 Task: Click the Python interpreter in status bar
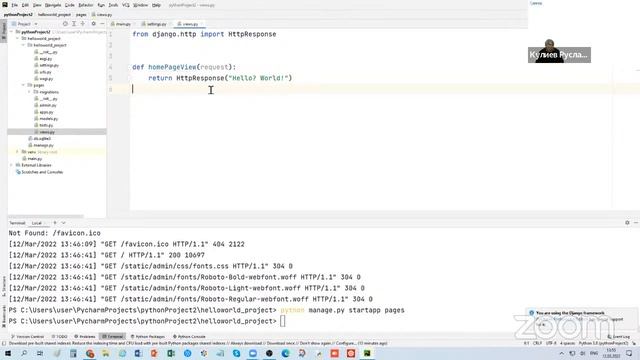pyautogui.click(x=603, y=343)
